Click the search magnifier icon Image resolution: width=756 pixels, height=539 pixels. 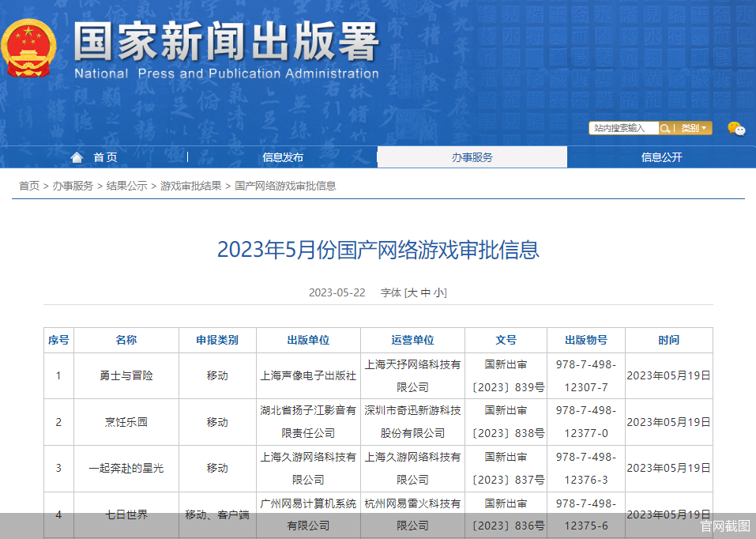(x=664, y=127)
